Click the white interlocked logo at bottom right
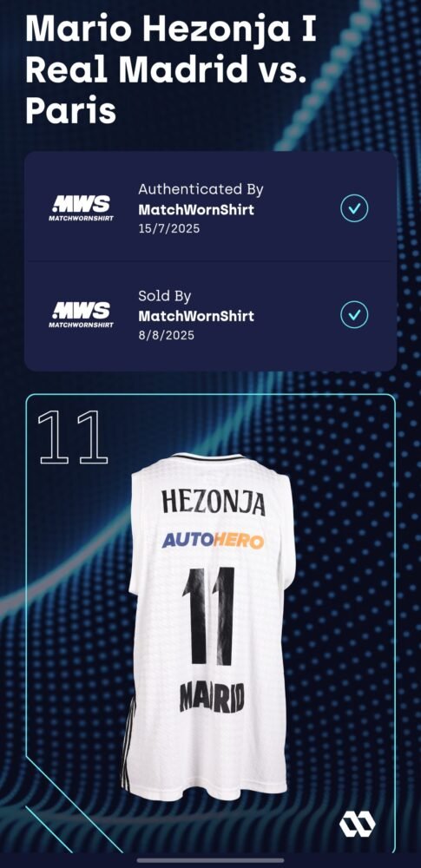 tap(358, 825)
